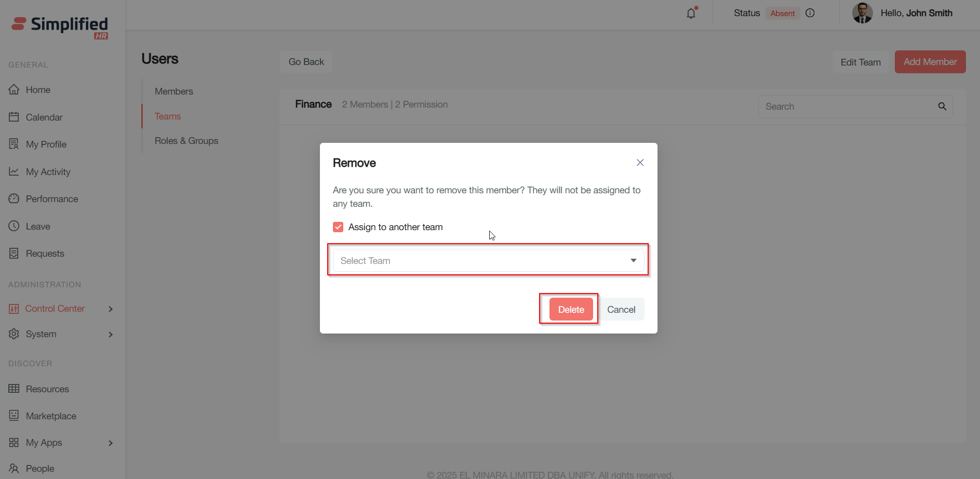Click the Calendar sidebar icon

14,117
